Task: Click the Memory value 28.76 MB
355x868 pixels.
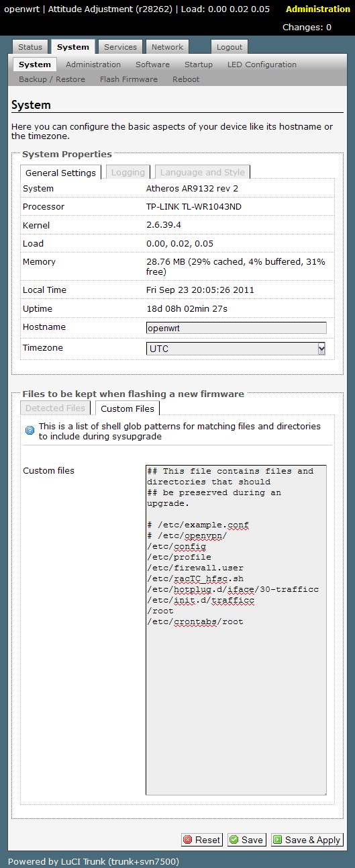Action: point(236,267)
